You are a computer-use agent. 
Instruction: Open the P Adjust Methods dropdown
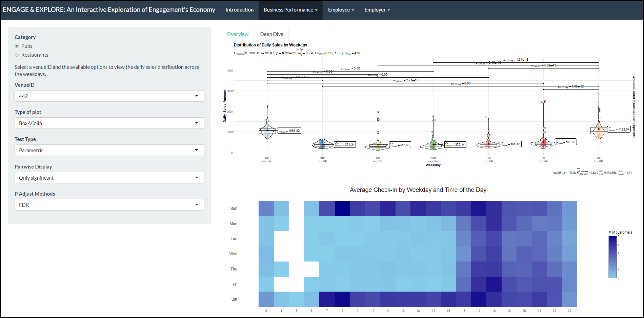coord(109,205)
